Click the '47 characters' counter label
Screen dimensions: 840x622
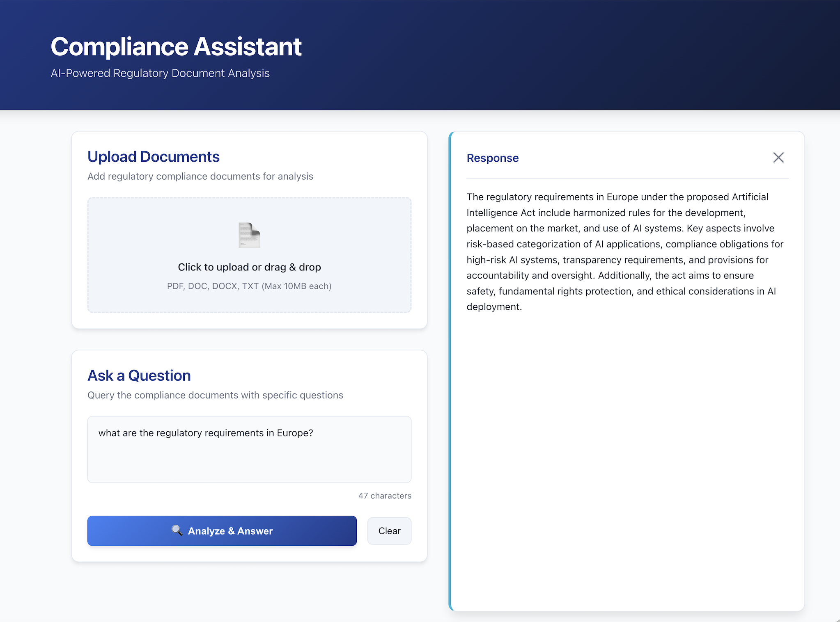[385, 495]
